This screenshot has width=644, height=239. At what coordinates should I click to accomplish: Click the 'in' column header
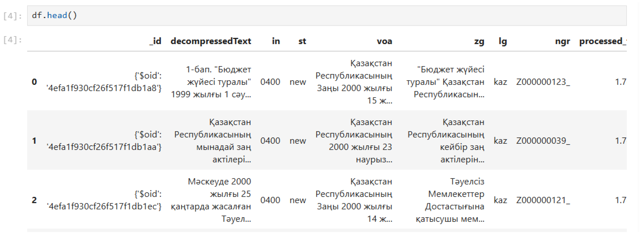276,41
